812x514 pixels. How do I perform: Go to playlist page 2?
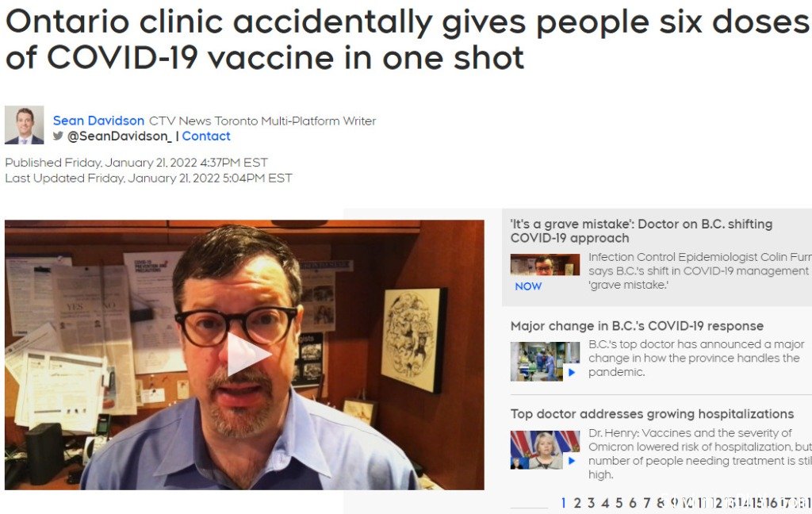tap(577, 503)
